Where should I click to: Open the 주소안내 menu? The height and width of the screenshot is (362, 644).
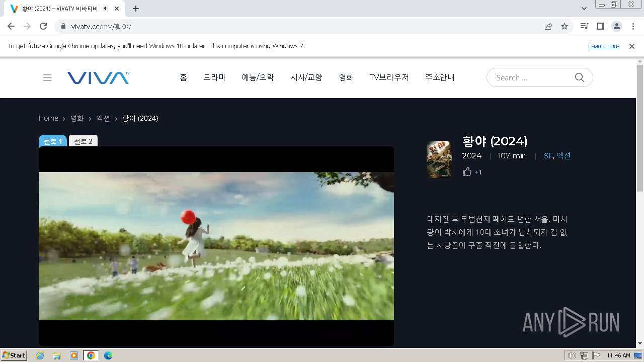pos(440,77)
